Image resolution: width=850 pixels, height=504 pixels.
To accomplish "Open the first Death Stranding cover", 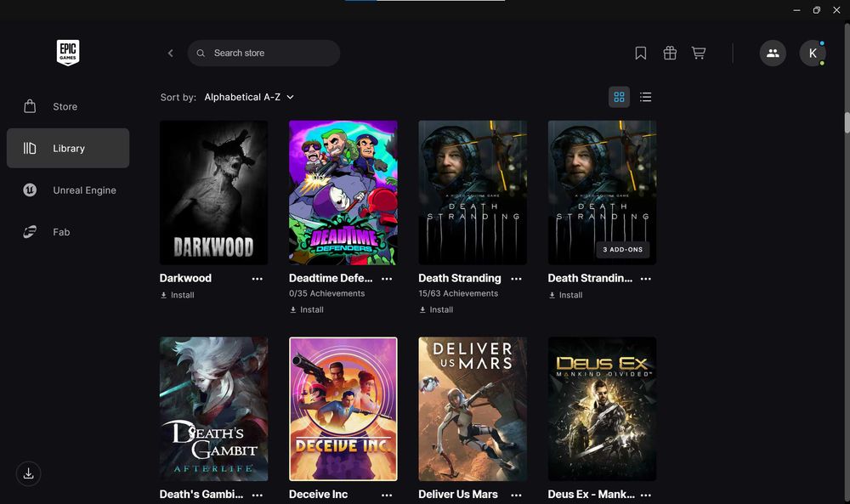I will [473, 192].
